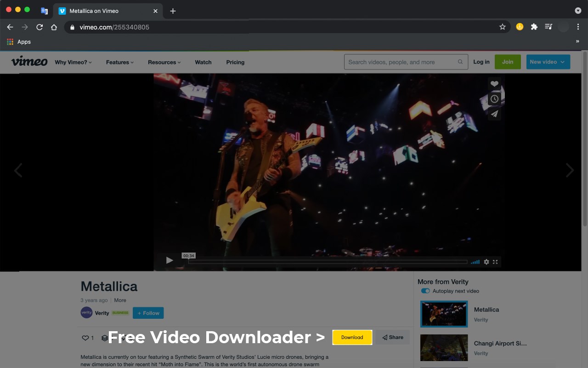The height and width of the screenshot is (368, 588).
Task: Toggle Autoplay next video switch
Action: [x=425, y=291]
